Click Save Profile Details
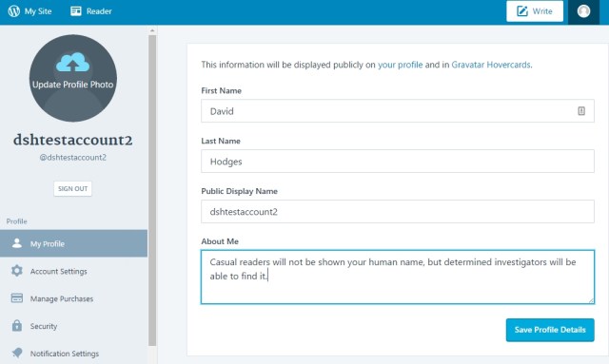This screenshot has width=609, height=364. (x=550, y=330)
